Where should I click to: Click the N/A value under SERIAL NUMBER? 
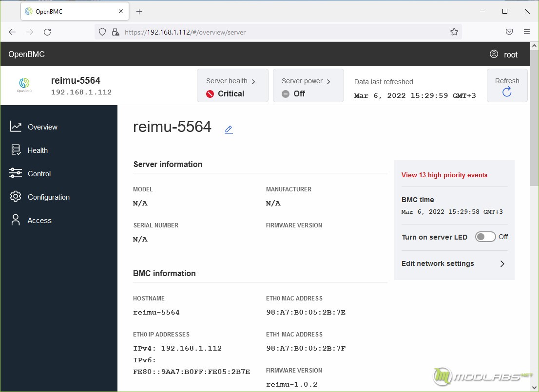coord(140,240)
